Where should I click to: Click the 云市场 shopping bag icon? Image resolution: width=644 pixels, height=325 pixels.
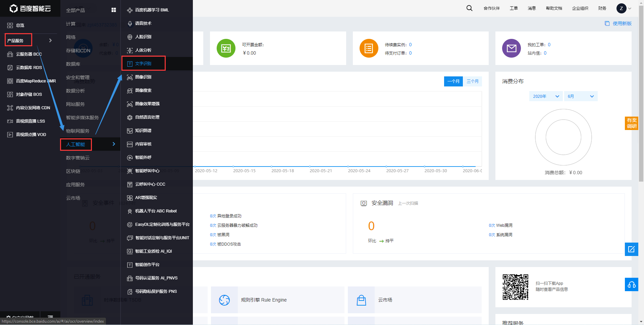coord(361,300)
